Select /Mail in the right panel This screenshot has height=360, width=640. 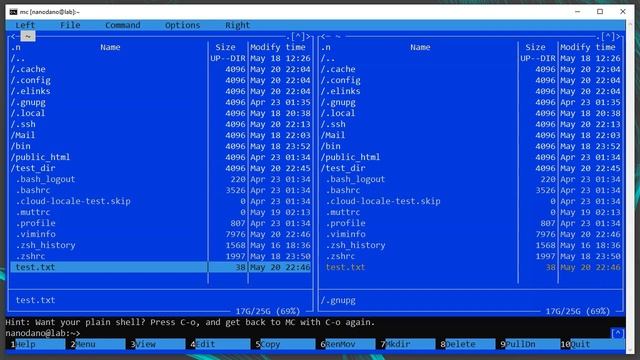click(x=471, y=136)
